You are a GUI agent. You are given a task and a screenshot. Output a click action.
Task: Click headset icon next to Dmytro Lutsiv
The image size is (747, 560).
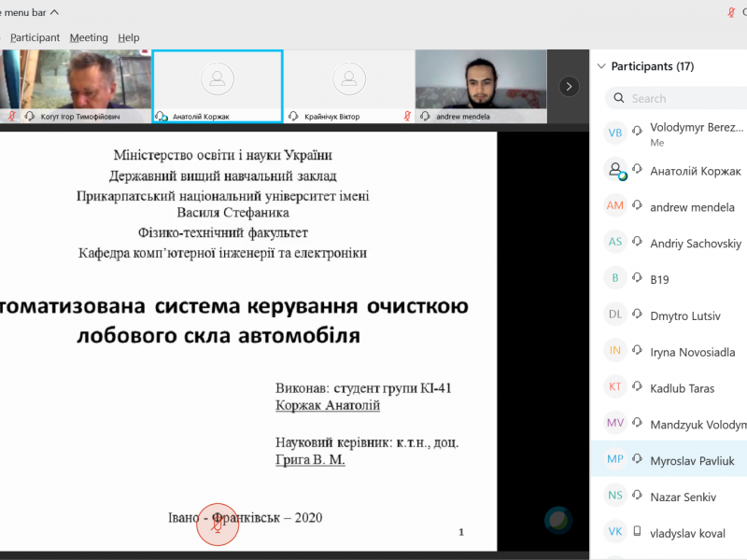(x=639, y=315)
